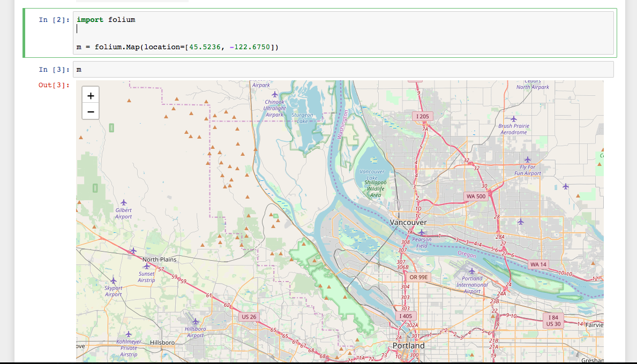This screenshot has width=637, height=364.
Task: Click the I 405 highway shield
Action: [406, 316]
